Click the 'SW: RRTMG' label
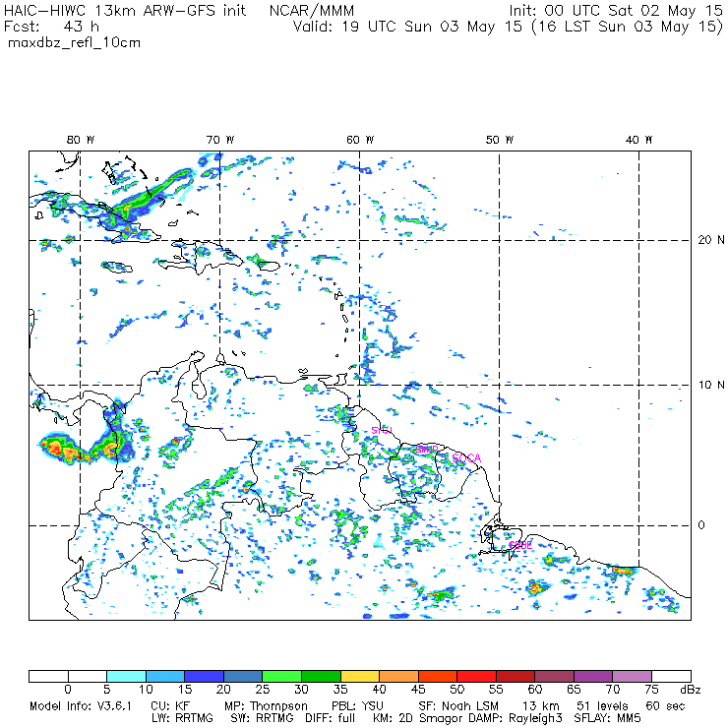This screenshot has width=728, height=728. coord(263,718)
